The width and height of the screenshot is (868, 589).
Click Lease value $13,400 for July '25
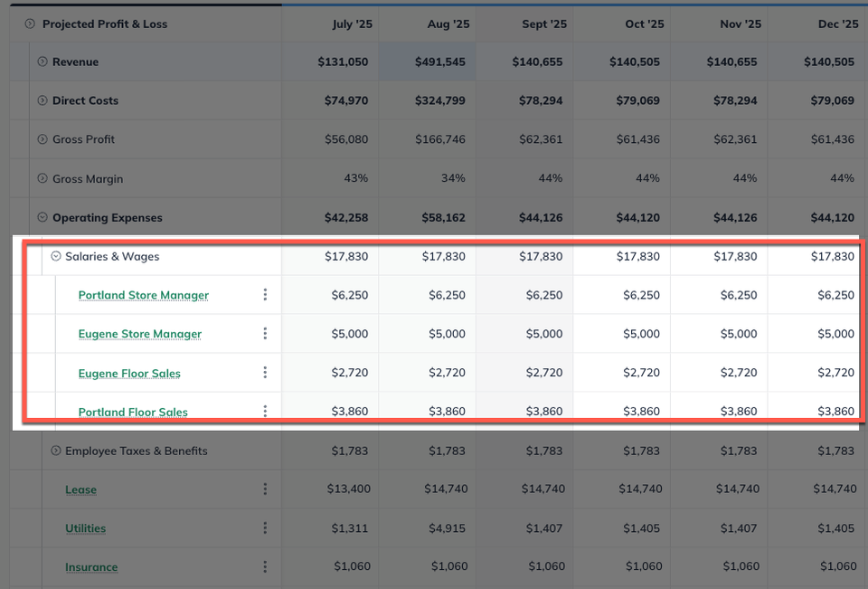(x=349, y=489)
